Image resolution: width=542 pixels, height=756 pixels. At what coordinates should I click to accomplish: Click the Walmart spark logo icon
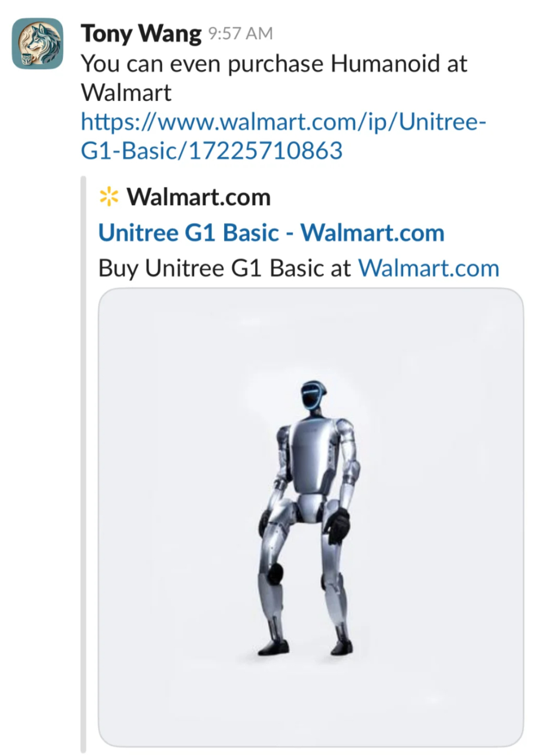coord(109,197)
